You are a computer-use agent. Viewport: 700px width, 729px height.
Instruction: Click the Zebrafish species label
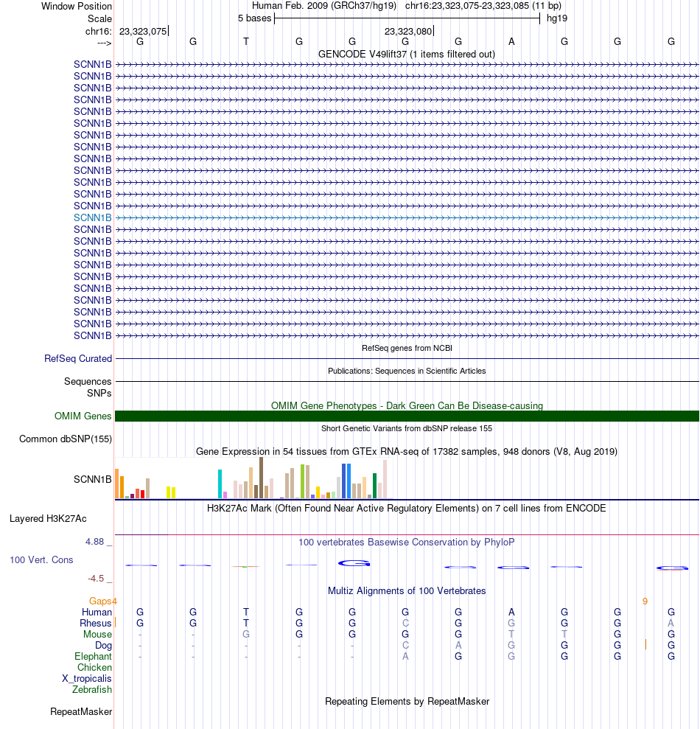click(91, 689)
